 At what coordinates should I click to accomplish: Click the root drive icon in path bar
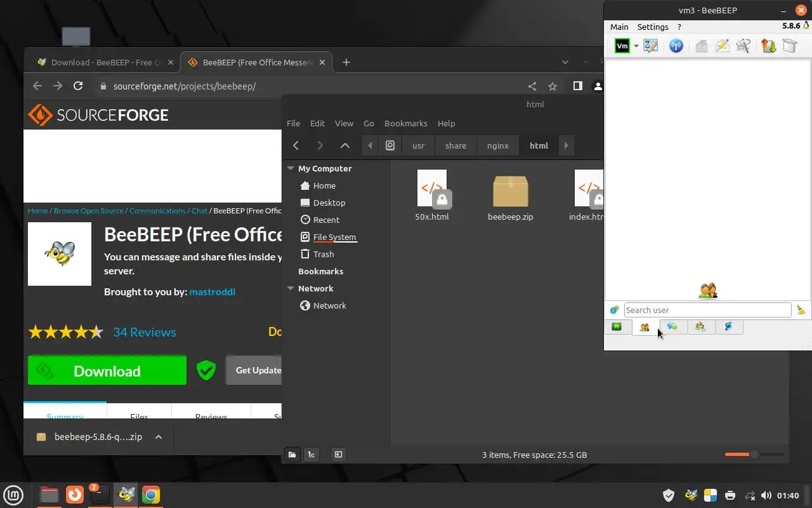390,145
